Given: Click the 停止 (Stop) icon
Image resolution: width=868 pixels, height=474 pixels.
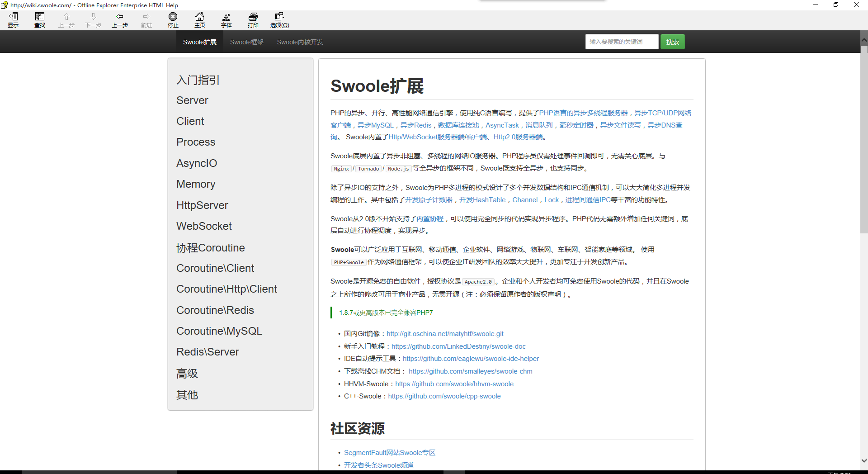Looking at the screenshot, I should click(173, 20).
